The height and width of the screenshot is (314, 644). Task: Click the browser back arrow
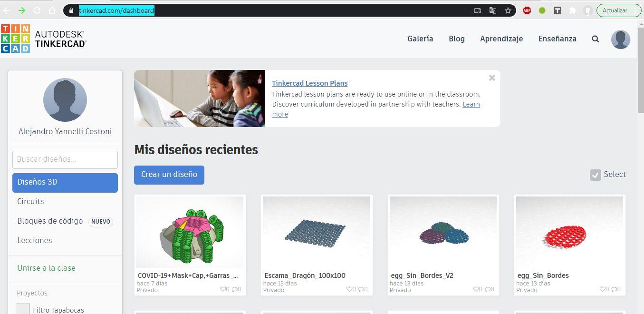[x=7, y=10]
